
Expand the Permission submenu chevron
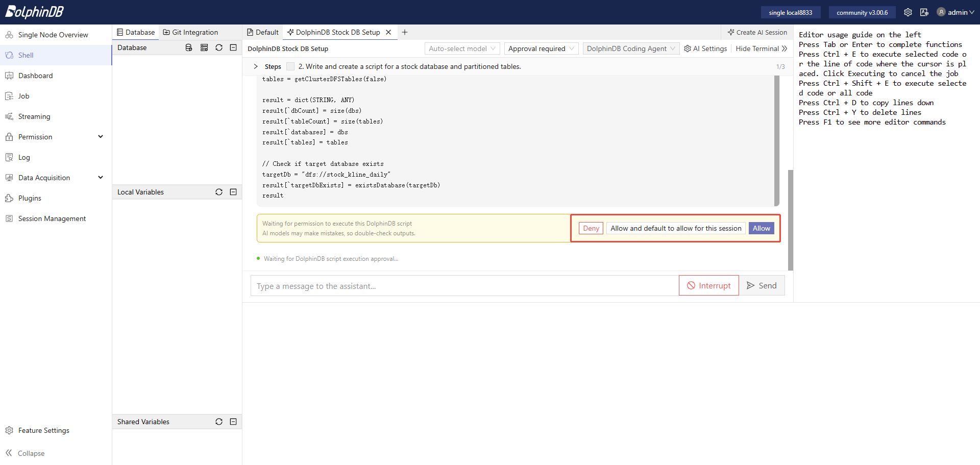(x=101, y=137)
